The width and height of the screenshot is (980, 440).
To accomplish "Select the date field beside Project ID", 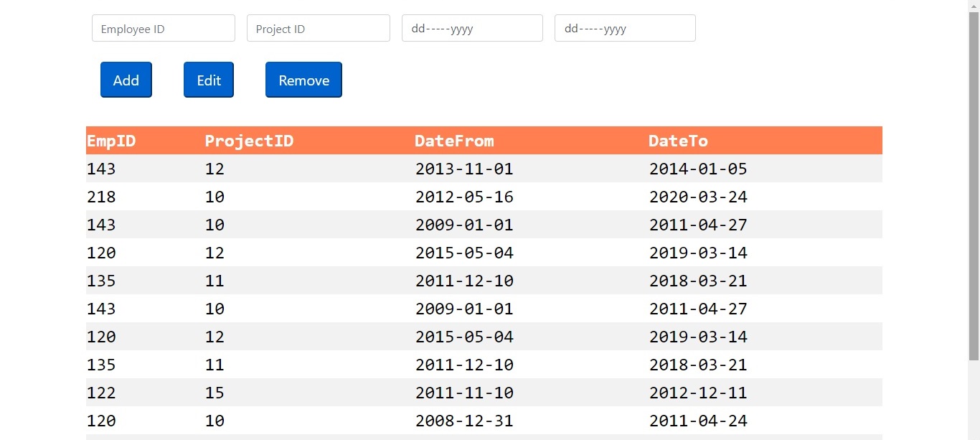I will pyautogui.click(x=472, y=28).
